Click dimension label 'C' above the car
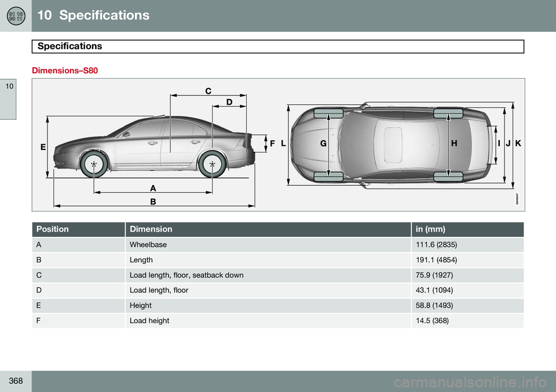Image resolution: width=556 pixels, height=392 pixels. pos(208,91)
